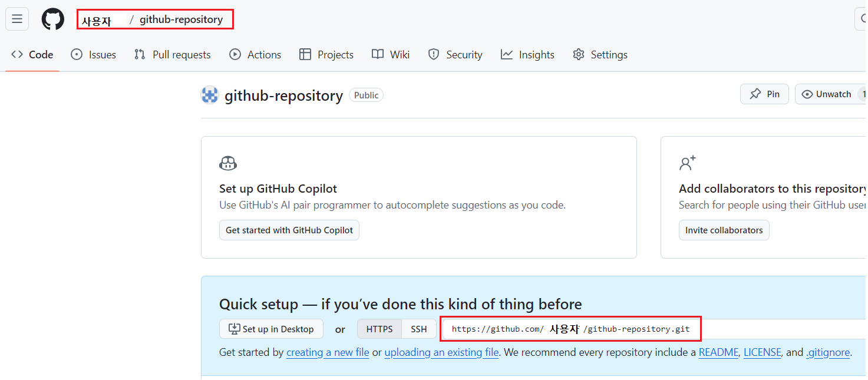Click the repository clone URL field
The image size is (868, 380).
coord(654,329)
